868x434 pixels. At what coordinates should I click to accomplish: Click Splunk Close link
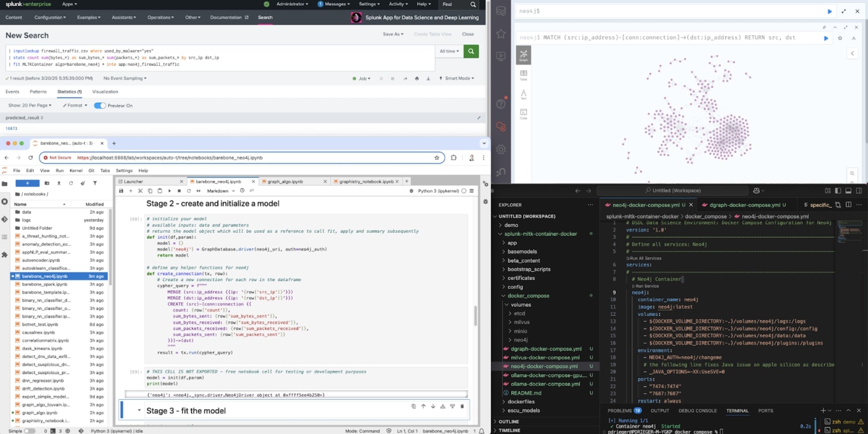point(468,34)
